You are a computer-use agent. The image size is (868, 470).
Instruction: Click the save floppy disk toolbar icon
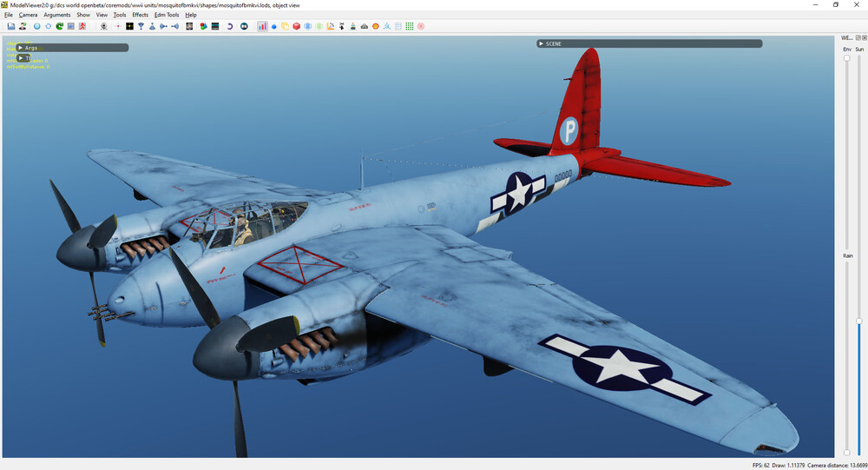11,26
